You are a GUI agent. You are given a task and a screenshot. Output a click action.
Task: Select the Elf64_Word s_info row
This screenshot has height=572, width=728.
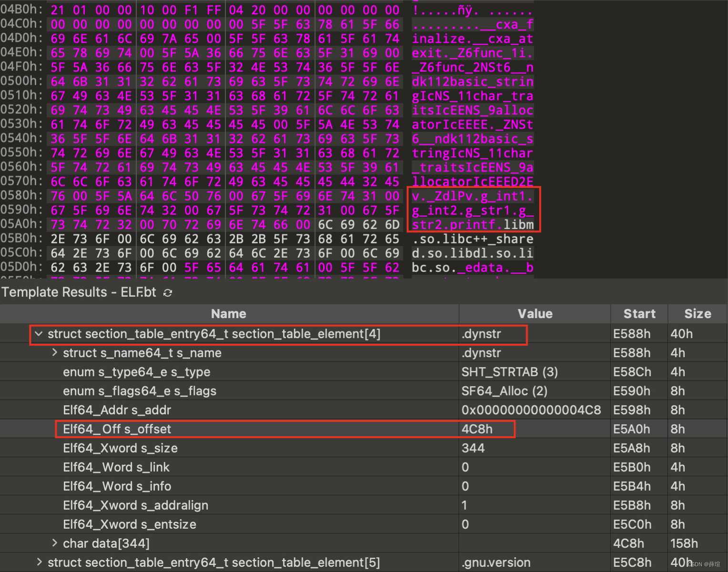coord(364,486)
